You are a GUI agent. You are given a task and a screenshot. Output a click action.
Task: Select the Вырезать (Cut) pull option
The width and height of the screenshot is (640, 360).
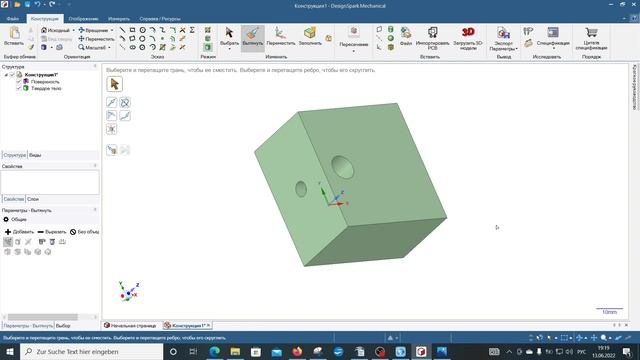point(52,232)
